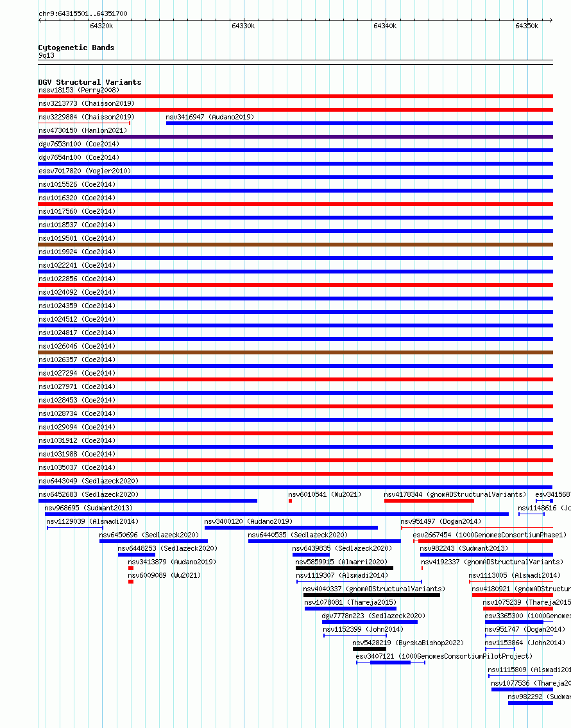This screenshot has height=728, width=571.
Task: Click nsv968695 (Sudmant2013) label
Action: (89, 507)
